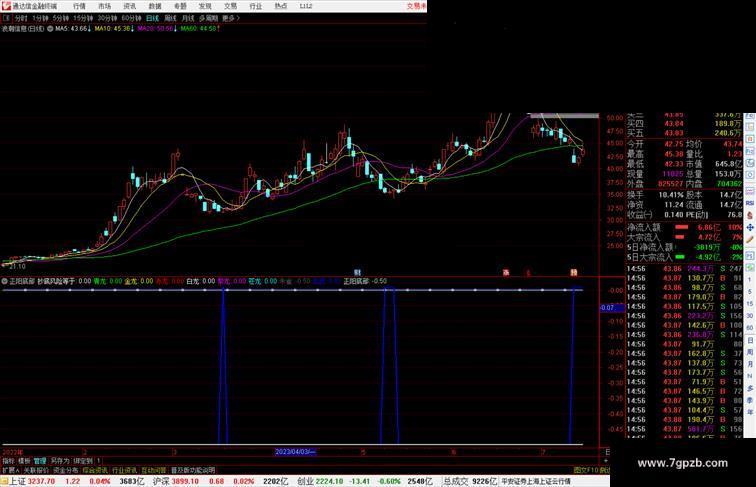Open the 资讯 menu
The height and width of the screenshot is (487, 756).
point(129,6)
